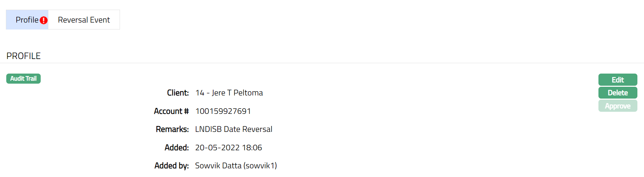Image resolution: width=644 pixels, height=177 pixels.
Task: Select account number 100159927691
Action: pos(223,111)
